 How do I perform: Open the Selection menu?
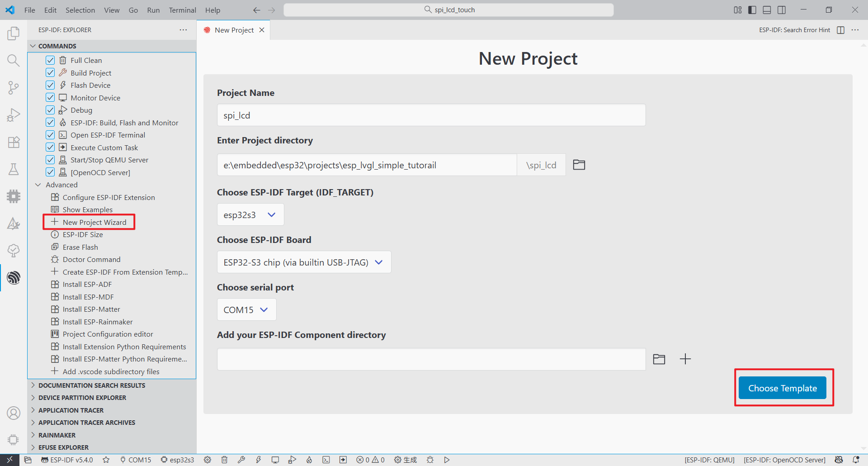[x=80, y=10]
